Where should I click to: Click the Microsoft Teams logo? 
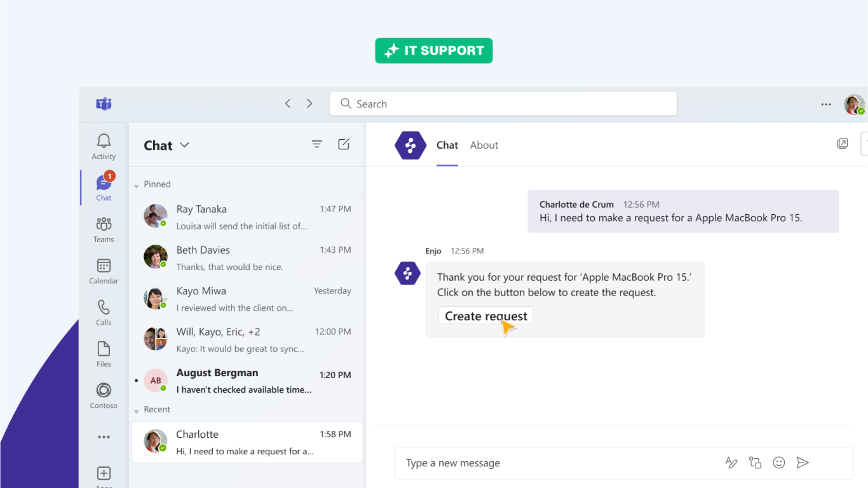pyautogui.click(x=104, y=104)
